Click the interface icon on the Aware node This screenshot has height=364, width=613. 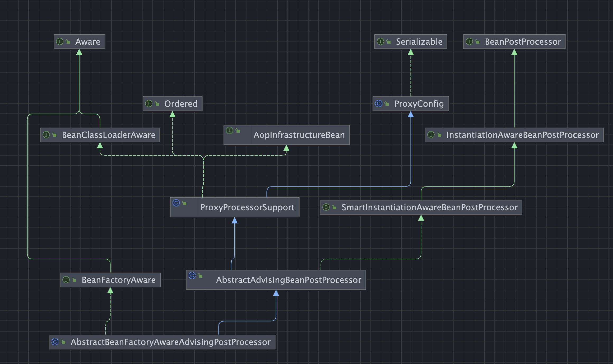[60, 42]
